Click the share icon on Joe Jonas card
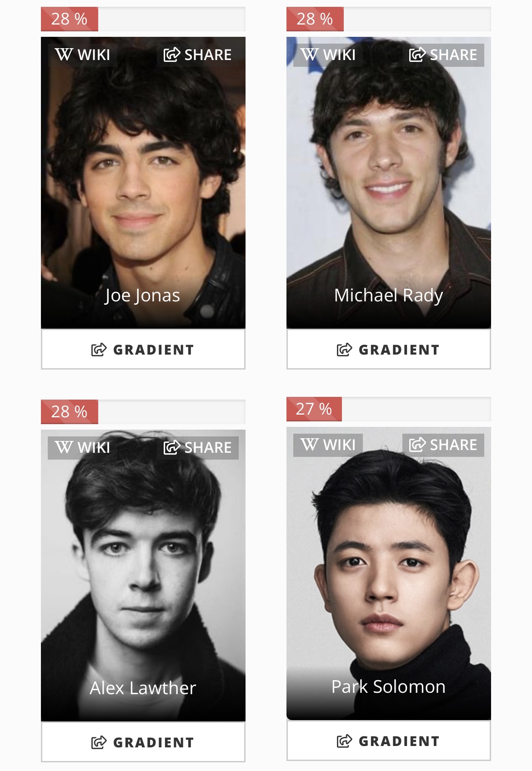The width and height of the screenshot is (532, 771). point(172,55)
